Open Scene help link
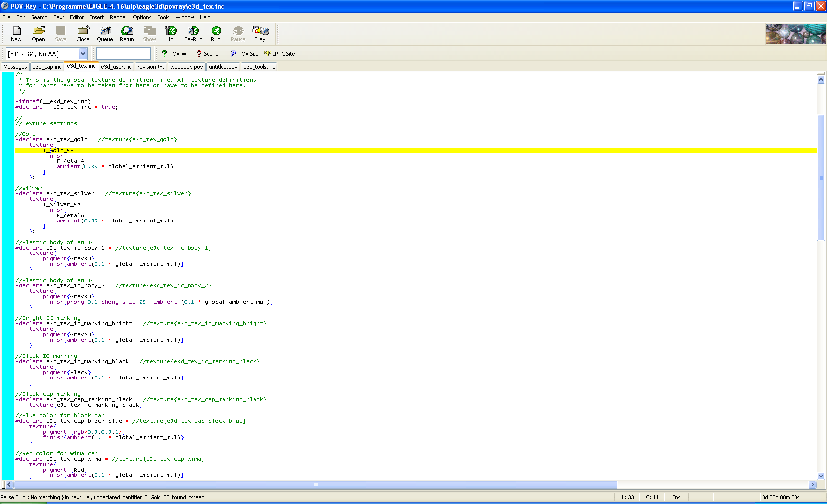 (207, 54)
